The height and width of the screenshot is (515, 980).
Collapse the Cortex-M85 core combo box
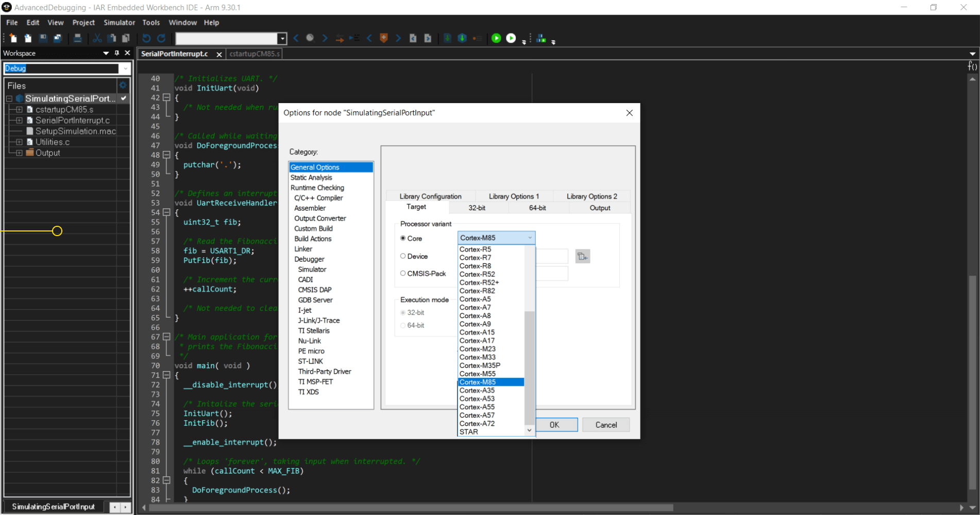(530, 238)
